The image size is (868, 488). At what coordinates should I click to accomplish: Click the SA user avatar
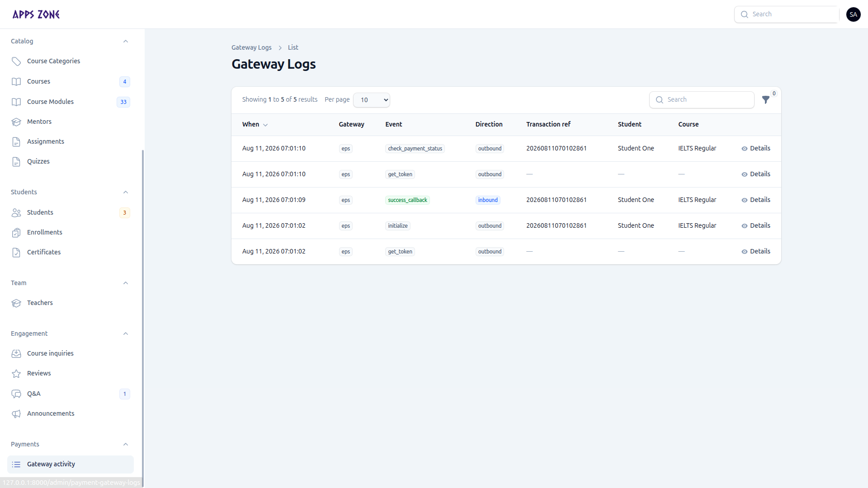click(853, 14)
